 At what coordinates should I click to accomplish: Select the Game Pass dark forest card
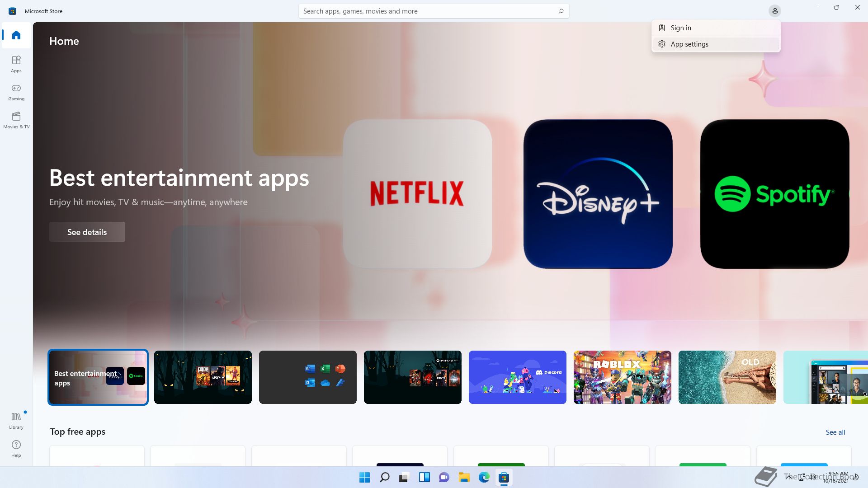coord(413,377)
